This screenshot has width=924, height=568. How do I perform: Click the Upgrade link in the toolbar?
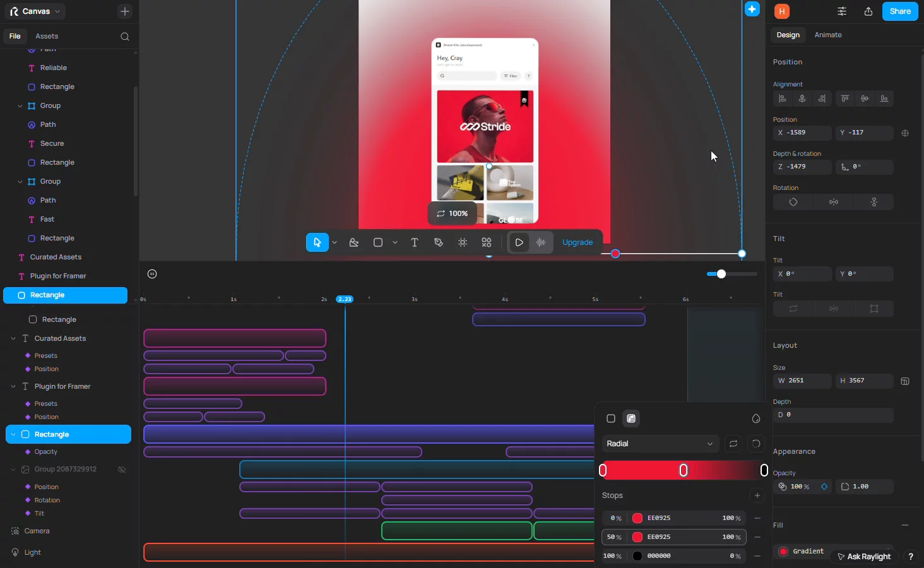click(577, 242)
